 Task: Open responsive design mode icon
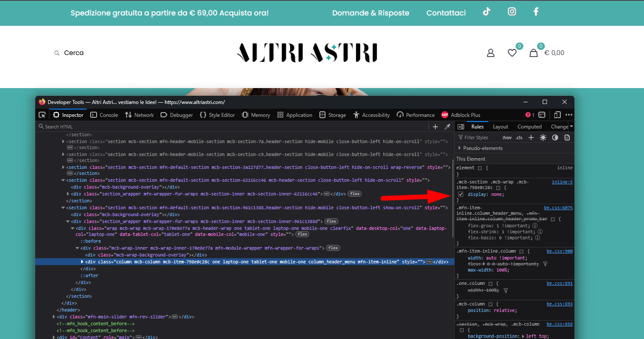click(x=557, y=115)
